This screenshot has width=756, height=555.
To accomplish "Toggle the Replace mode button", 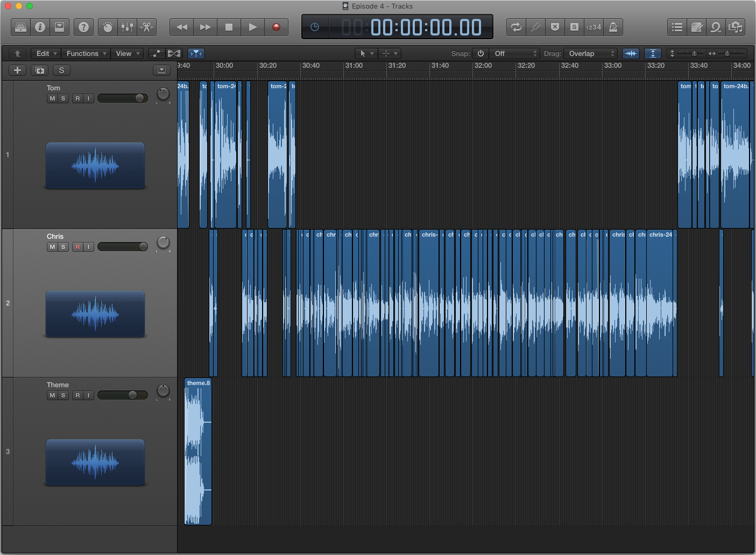I will (555, 27).
